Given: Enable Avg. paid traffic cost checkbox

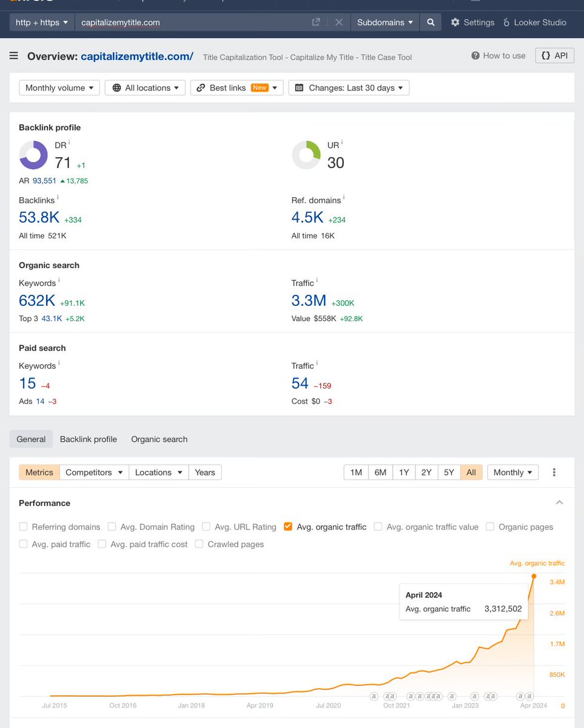Looking at the screenshot, I should click(102, 544).
